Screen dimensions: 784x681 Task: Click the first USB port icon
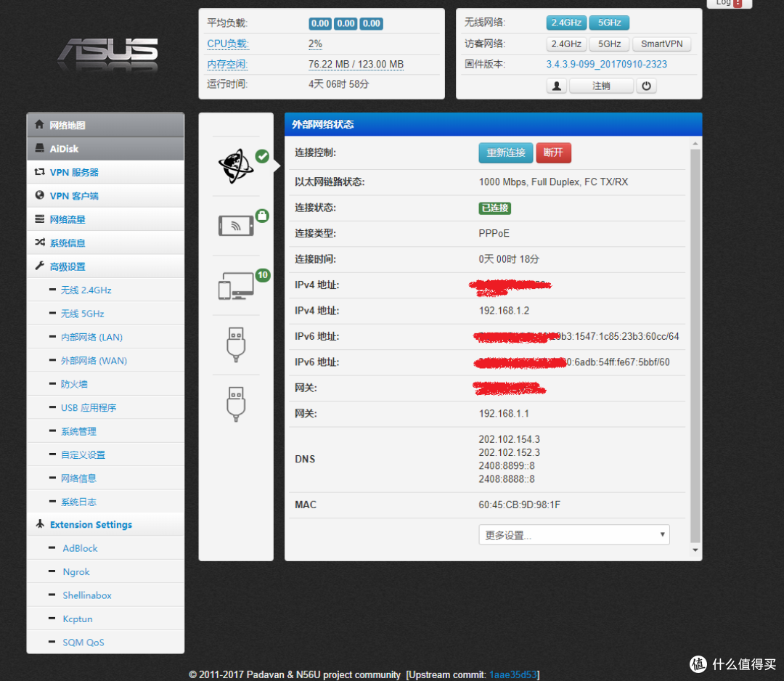coord(236,345)
